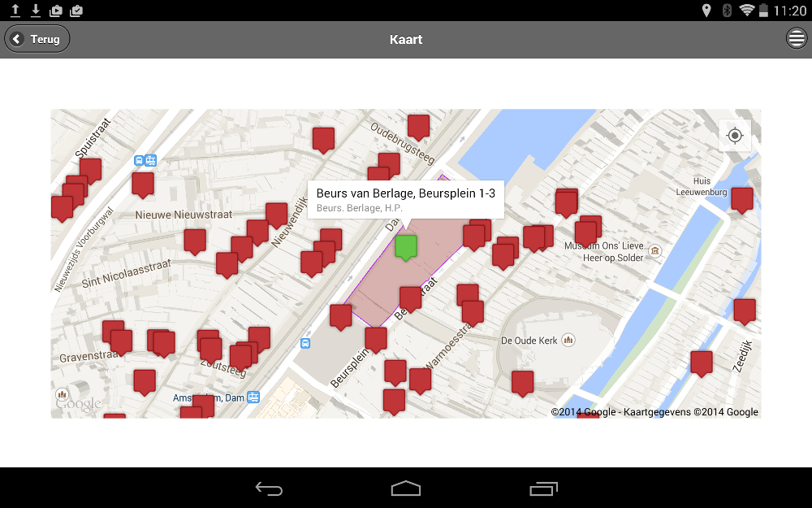The width and height of the screenshot is (812, 508).
Task: Tap the Wi-Fi icon in status bar
Action: (746, 10)
